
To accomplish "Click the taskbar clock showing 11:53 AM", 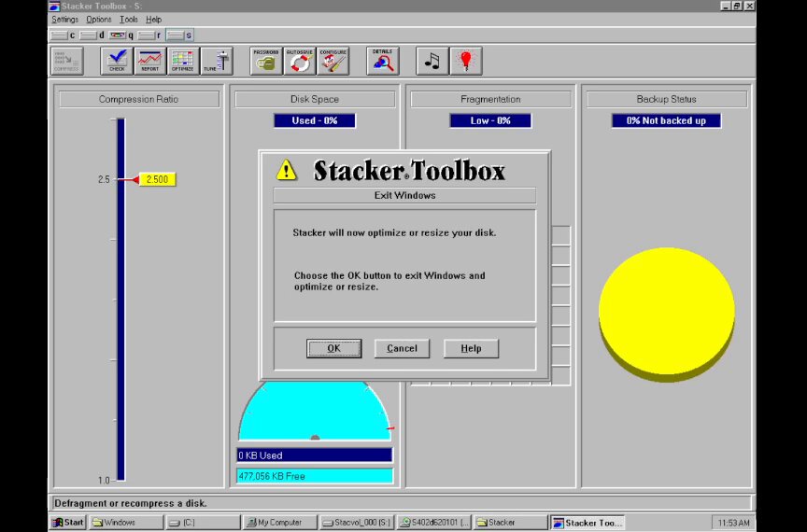I will click(x=733, y=523).
